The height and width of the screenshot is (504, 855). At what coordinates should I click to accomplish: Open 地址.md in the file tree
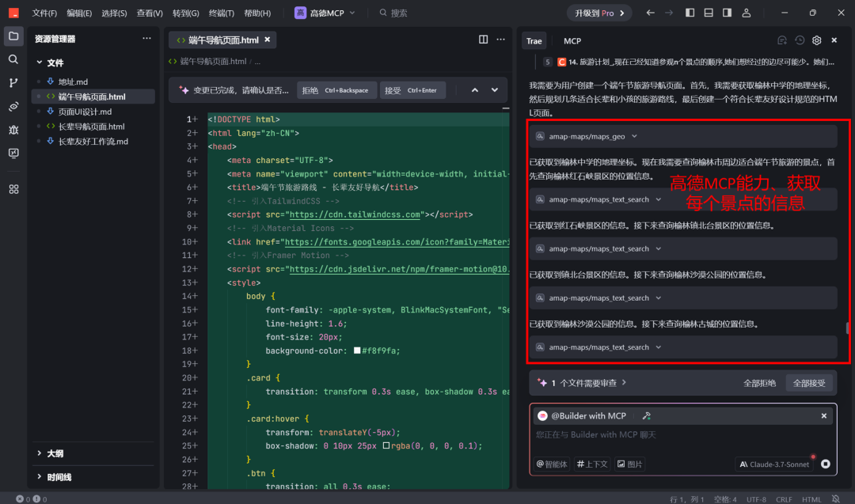73,81
